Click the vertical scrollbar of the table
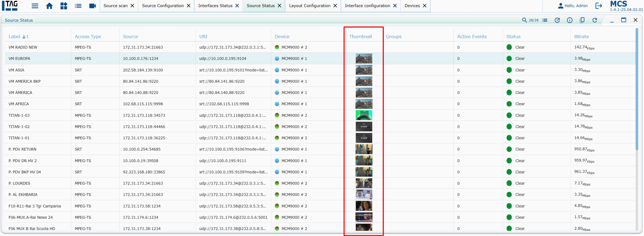 [x=637, y=89]
